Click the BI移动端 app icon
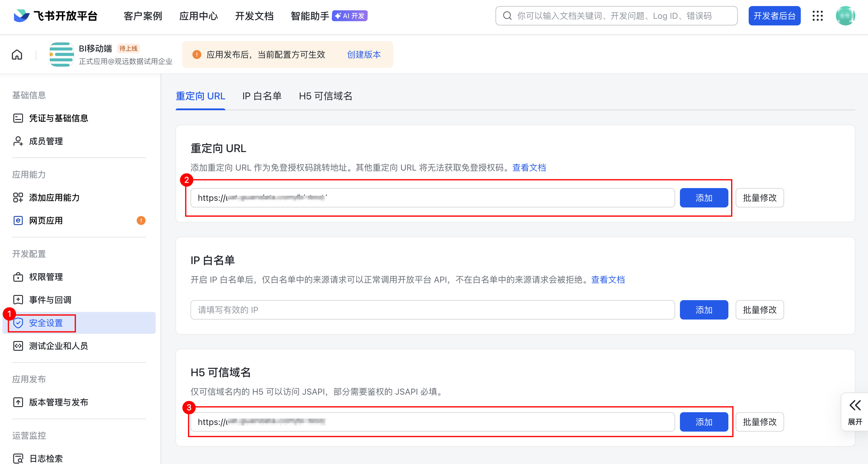Screen dimensions: 868x464 [x=61, y=55]
